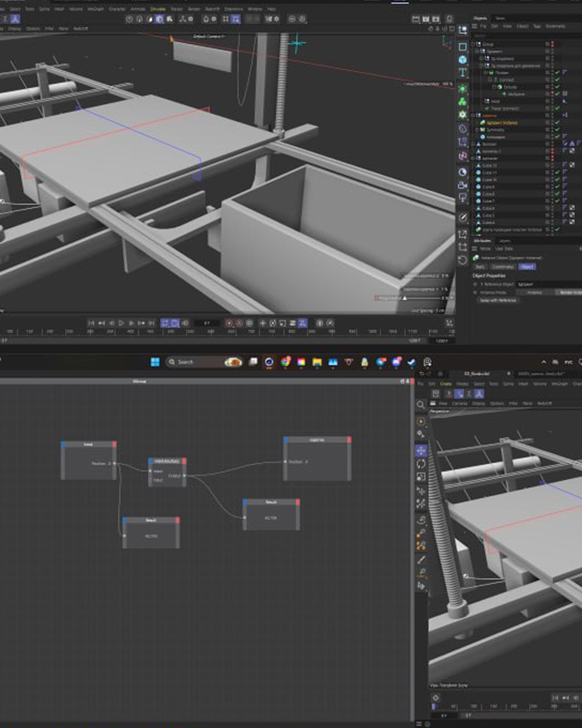Open the Attributes manager hamburger menu
Image resolution: width=582 pixels, height=728 pixels.
click(475, 249)
